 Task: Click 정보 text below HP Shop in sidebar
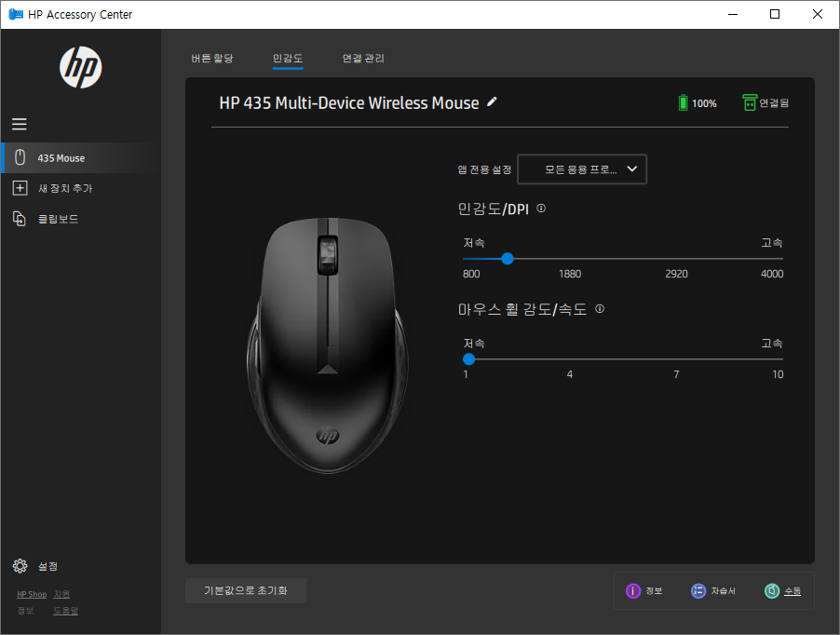click(25, 611)
